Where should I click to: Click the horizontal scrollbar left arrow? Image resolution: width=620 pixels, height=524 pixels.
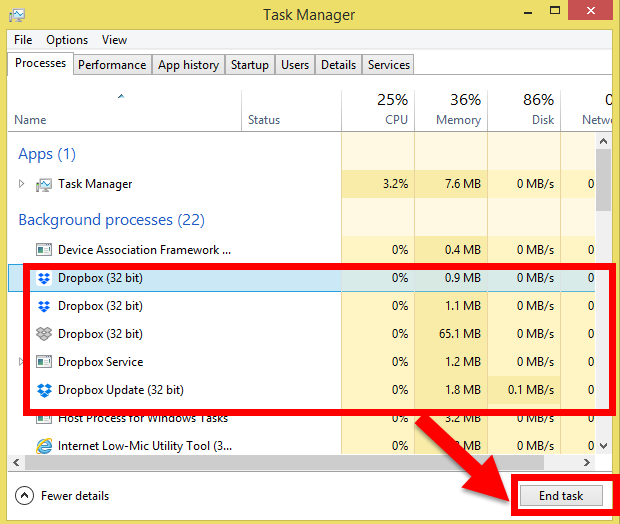(x=16, y=462)
